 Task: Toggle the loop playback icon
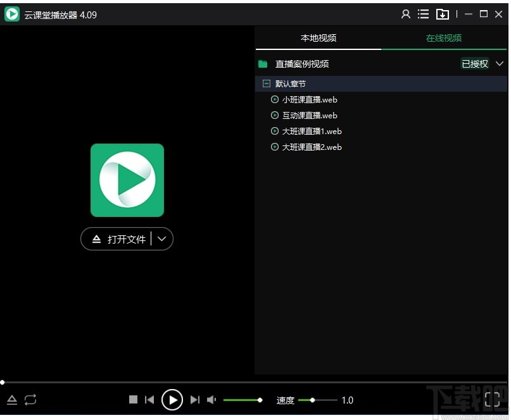click(x=30, y=400)
